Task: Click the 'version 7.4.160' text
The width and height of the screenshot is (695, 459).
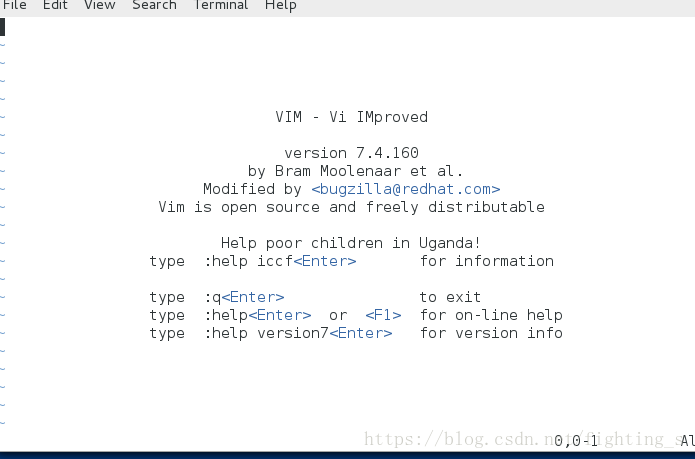Action: (351, 153)
